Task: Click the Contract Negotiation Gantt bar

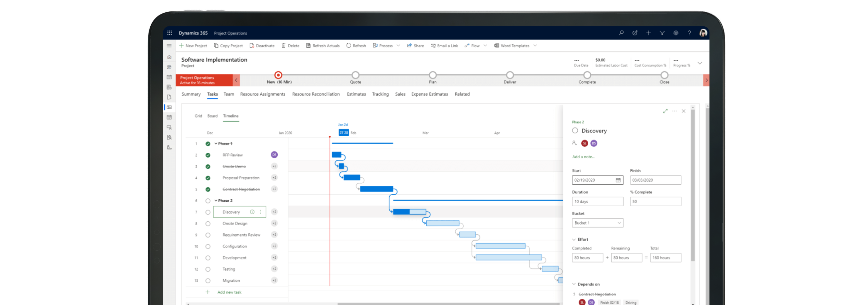Action: (x=376, y=189)
